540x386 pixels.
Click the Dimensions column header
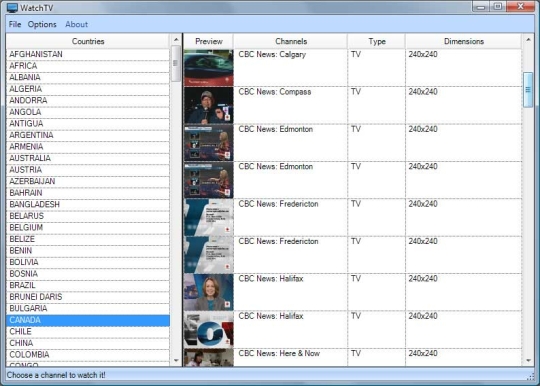pyautogui.click(x=464, y=41)
